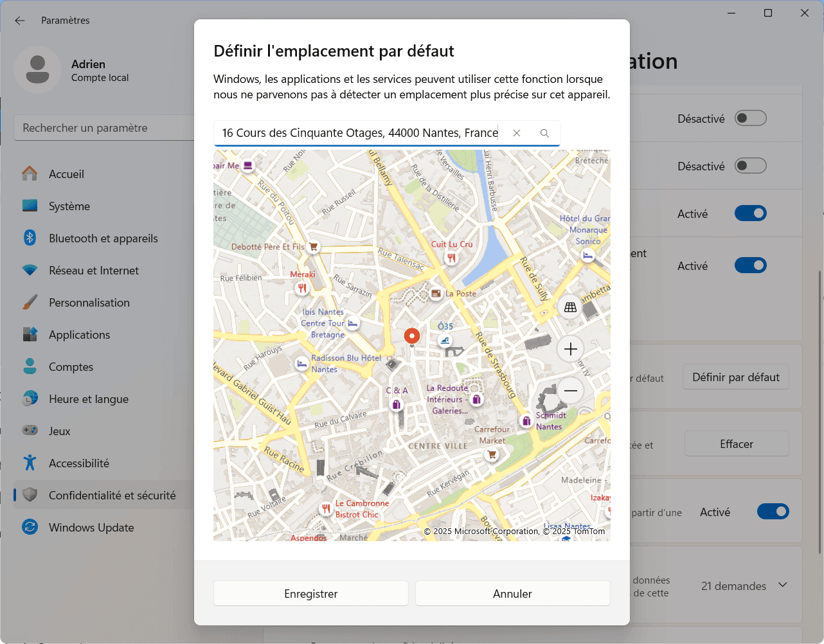Click the Rue de Sully label on map
This screenshot has width=824, height=644.
(534, 279)
